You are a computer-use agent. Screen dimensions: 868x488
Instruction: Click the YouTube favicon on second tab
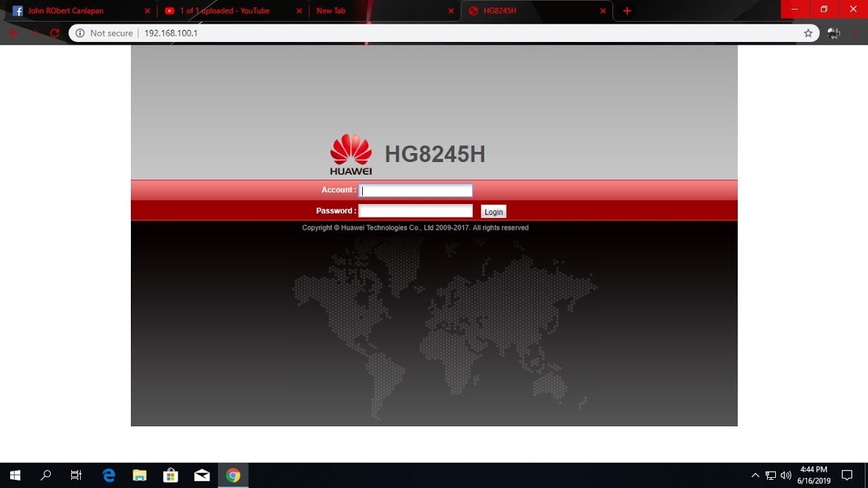[170, 11]
